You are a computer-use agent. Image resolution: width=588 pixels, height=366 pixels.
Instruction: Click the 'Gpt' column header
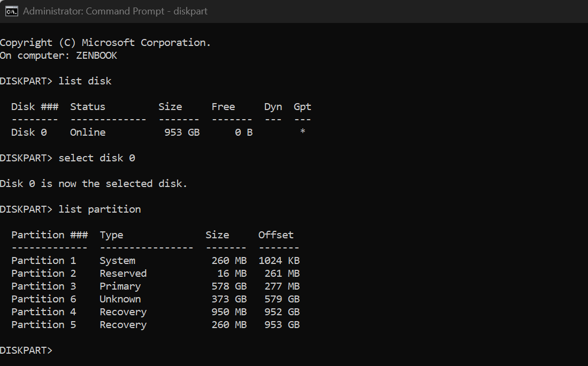pos(302,107)
